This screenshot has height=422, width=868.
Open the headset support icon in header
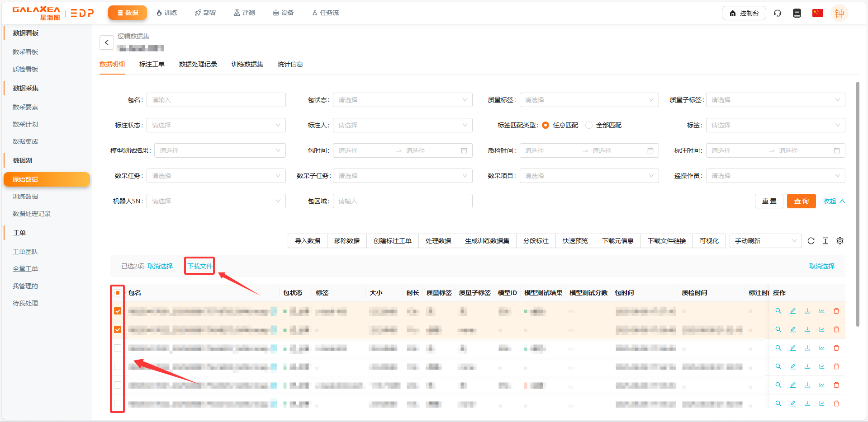pos(778,13)
